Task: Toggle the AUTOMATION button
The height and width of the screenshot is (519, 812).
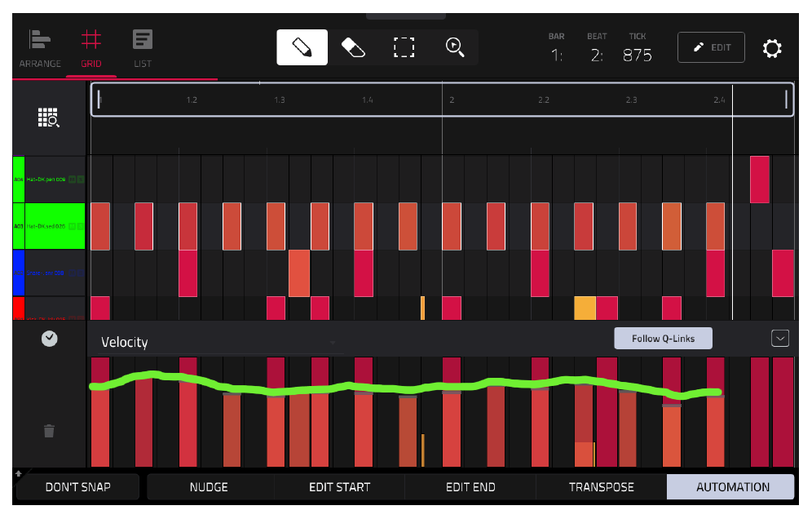Action: click(732, 487)
